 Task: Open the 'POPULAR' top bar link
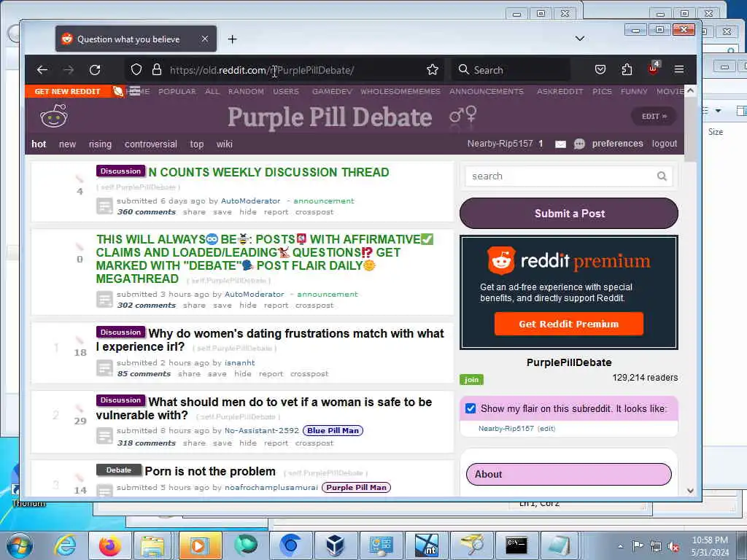177,91
